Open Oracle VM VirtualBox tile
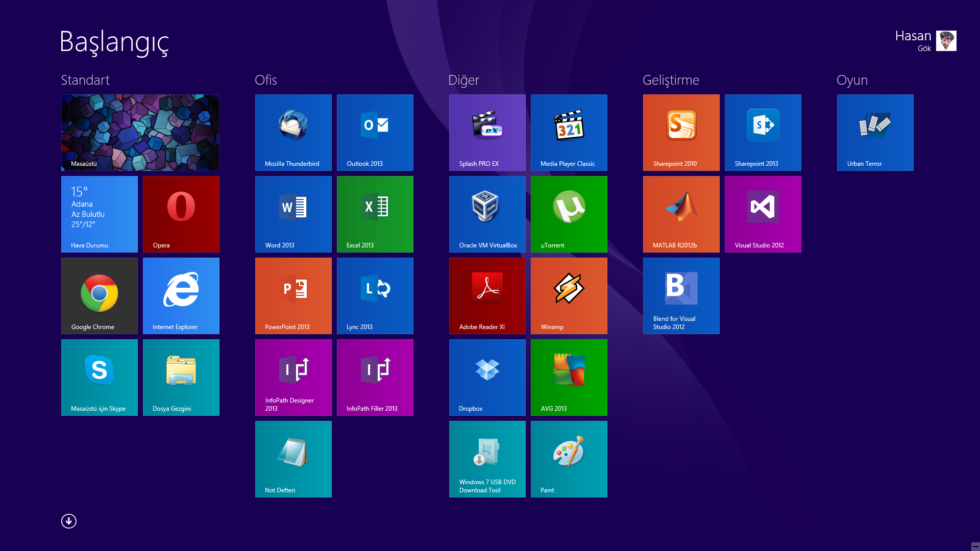This screenshot has width=980, height=551. coord(487,214)
